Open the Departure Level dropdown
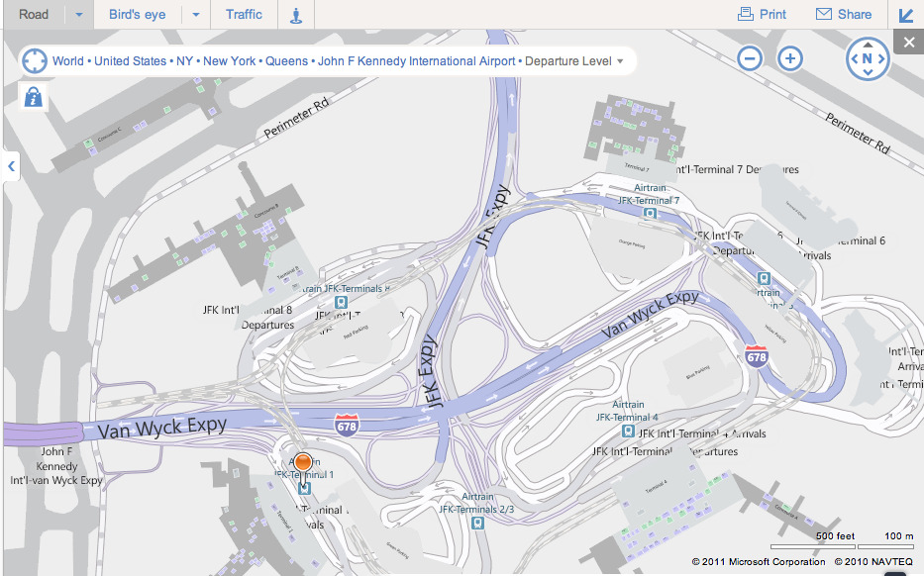Image resolution: width=924 pixels, height=576 pixels. [x=573, y=61]
